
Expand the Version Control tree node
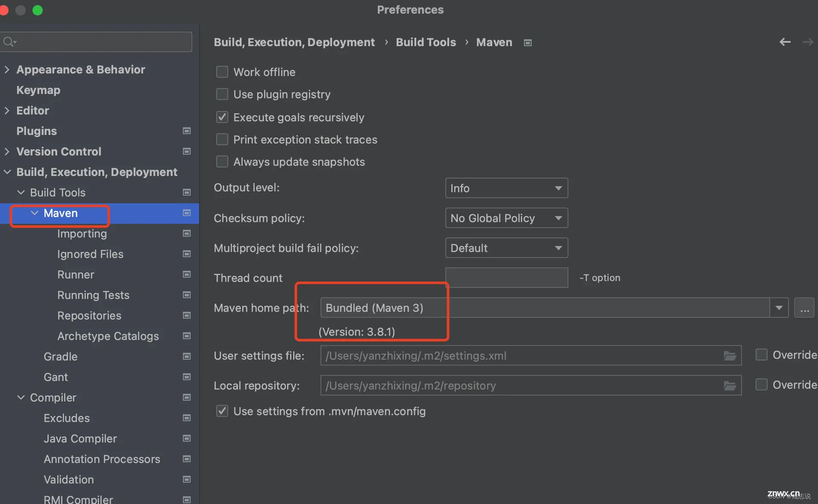(7, 151)
